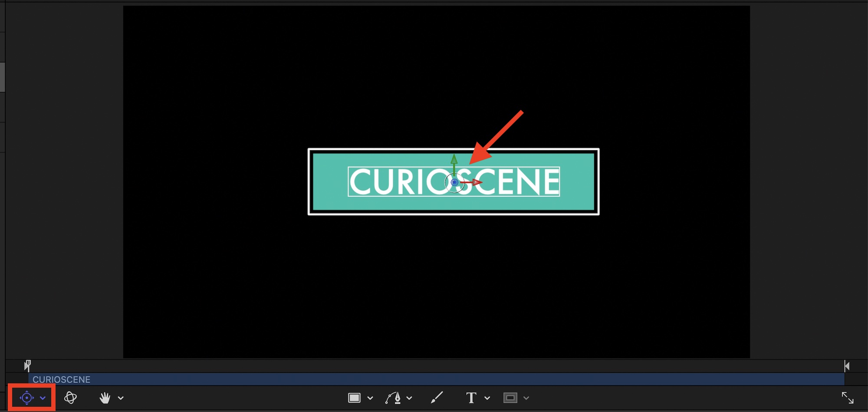This screenshot has width=868, height=412.
Task: Activate the Bezier pen tool
Action: (x=393, y=398)
